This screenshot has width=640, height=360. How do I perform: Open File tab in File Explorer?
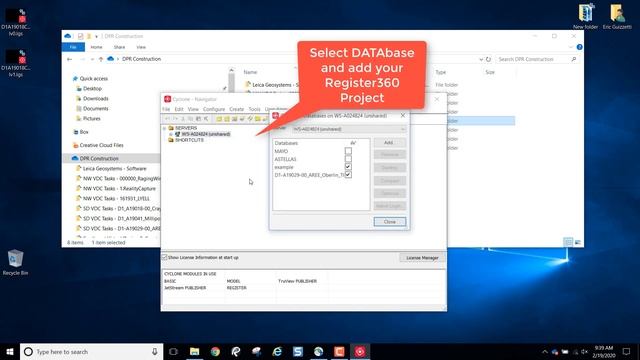[73, 47]
